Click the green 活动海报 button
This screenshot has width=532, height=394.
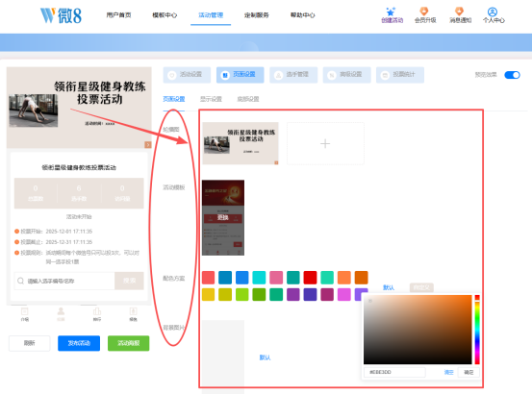coord(129,343)
